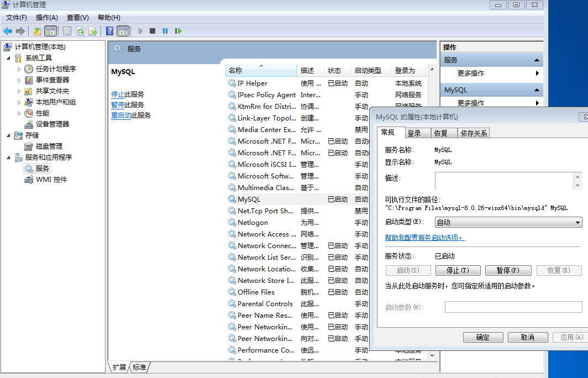Viewport: 588px width, 378px height.
Task: Click the Stop Service square toolbar icon
Action: click(x=153, y=31)
